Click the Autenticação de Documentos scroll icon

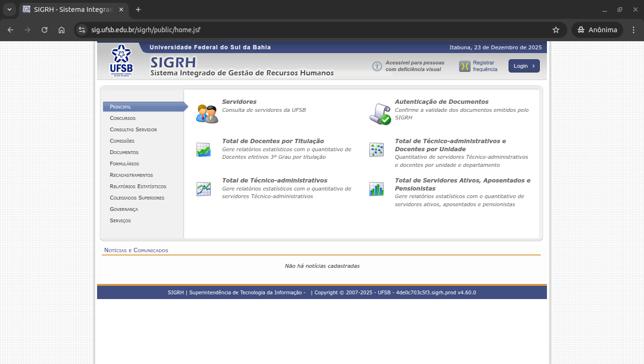coord(380,113)
